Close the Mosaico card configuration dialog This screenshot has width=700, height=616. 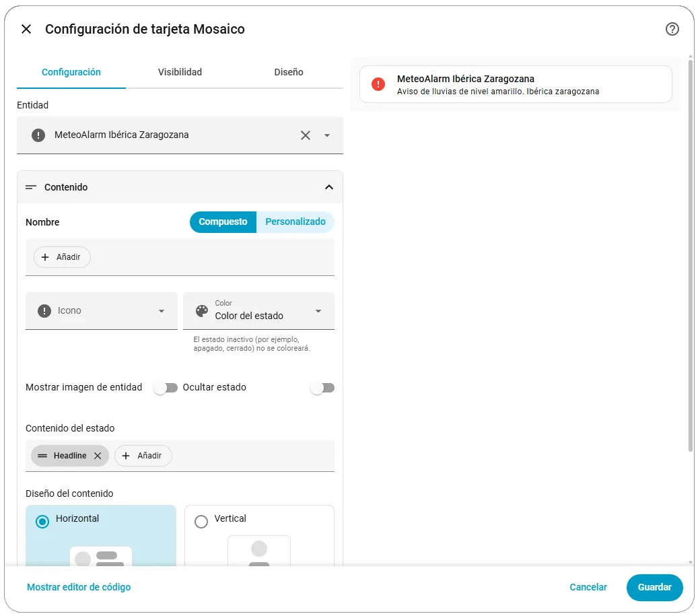click(26, 29)
